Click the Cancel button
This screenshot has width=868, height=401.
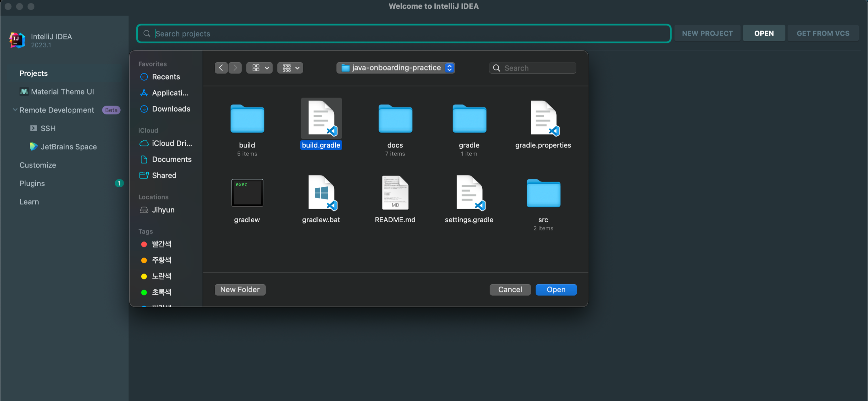click(x=510, y=290)
